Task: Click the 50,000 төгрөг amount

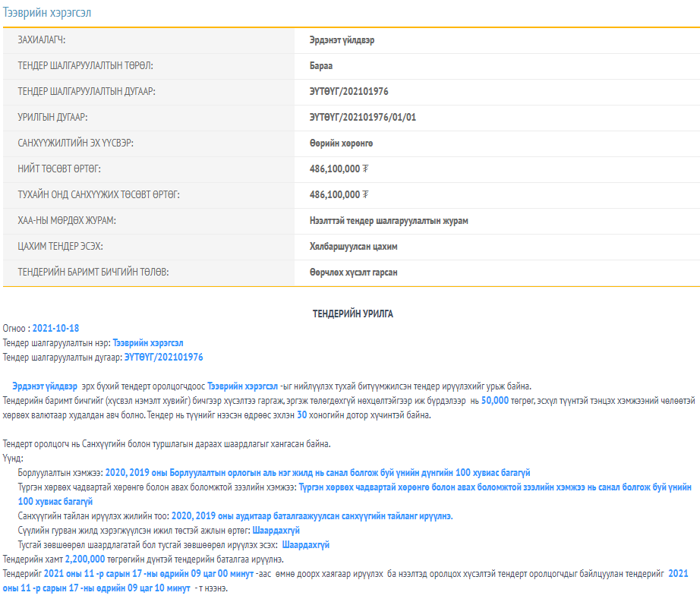Action: point(495,400)
